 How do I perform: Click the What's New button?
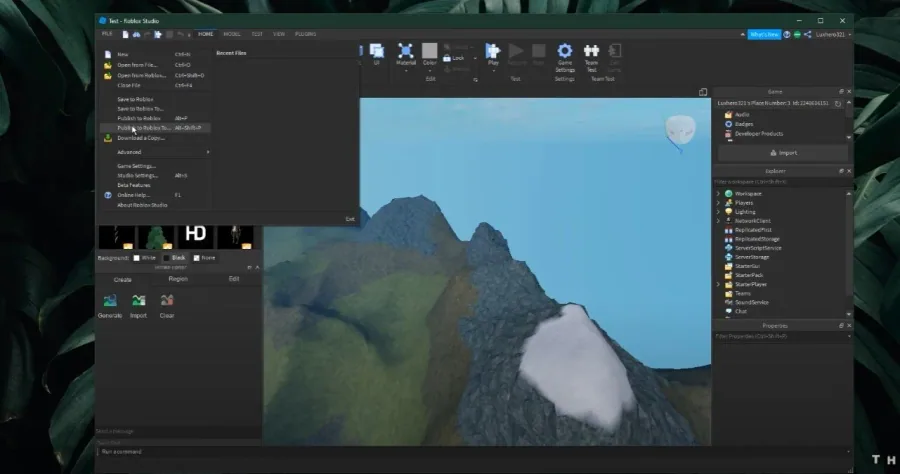pyautogui.click(x=764, y=34)
